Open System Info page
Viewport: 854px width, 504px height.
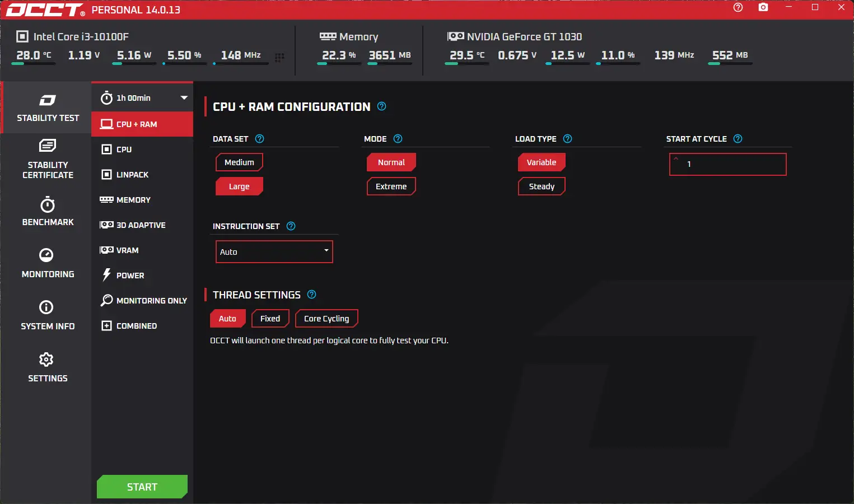click(x=48, y=316)
